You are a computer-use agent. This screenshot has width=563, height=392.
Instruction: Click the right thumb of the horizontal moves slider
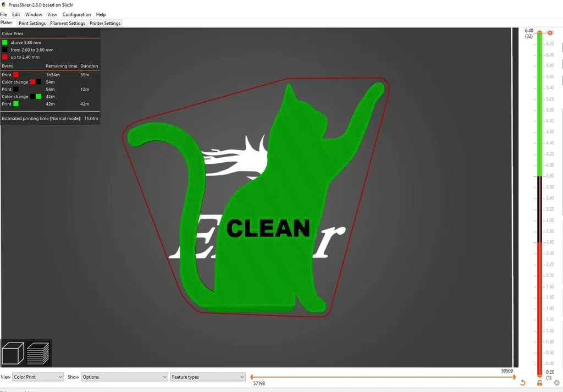pos(515,377)
